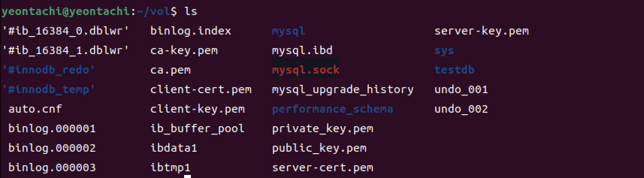The width and height of the screenshot is (644, 178).
Task: Select the binlog.index file
Action: pyautogui.click(x=190, y=31)
